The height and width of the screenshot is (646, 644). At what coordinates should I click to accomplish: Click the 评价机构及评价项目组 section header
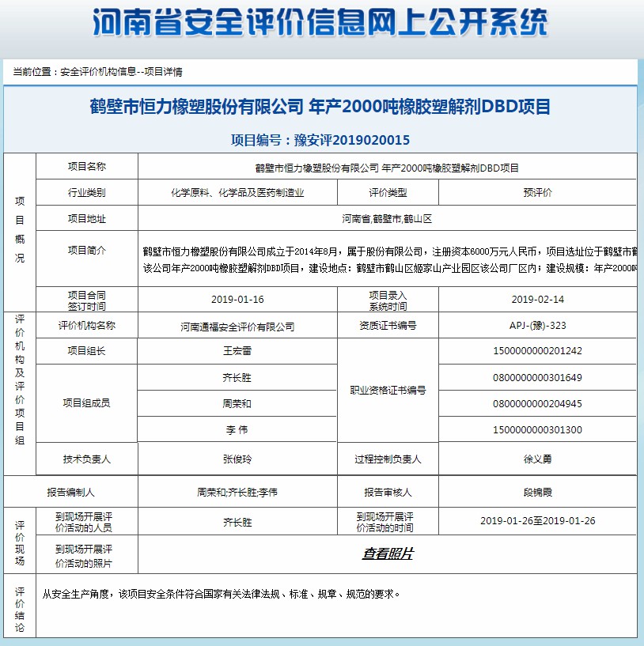(x=20, y=380)
